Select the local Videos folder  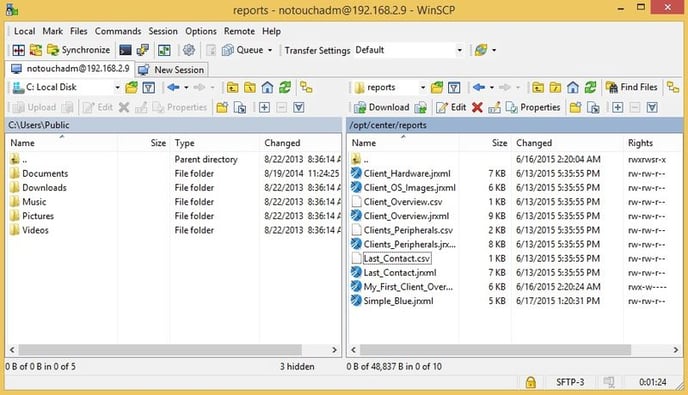coord(35,230)
